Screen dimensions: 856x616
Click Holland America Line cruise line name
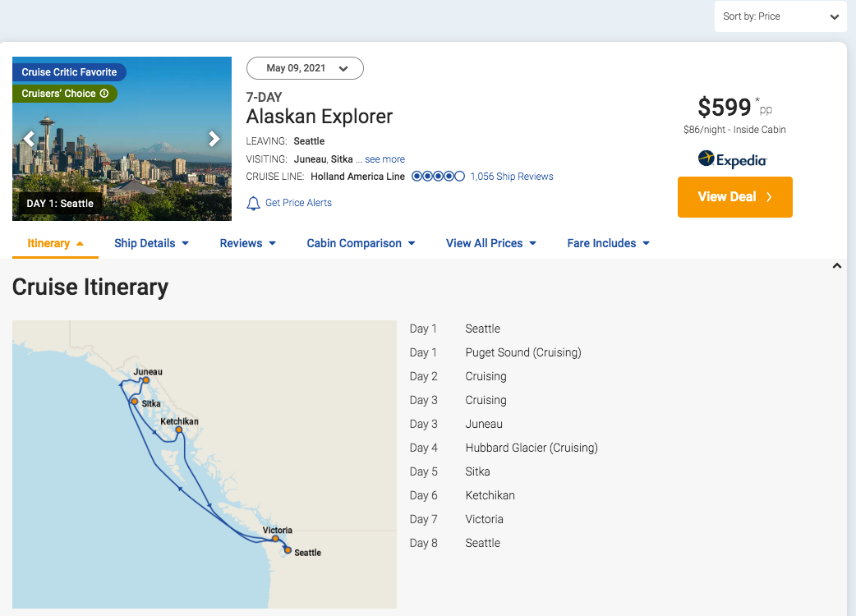(357, 177)
